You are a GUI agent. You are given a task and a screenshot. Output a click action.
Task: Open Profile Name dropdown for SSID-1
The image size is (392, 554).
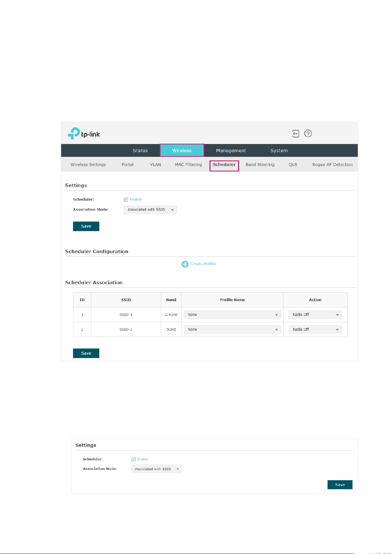click(232, 315)
